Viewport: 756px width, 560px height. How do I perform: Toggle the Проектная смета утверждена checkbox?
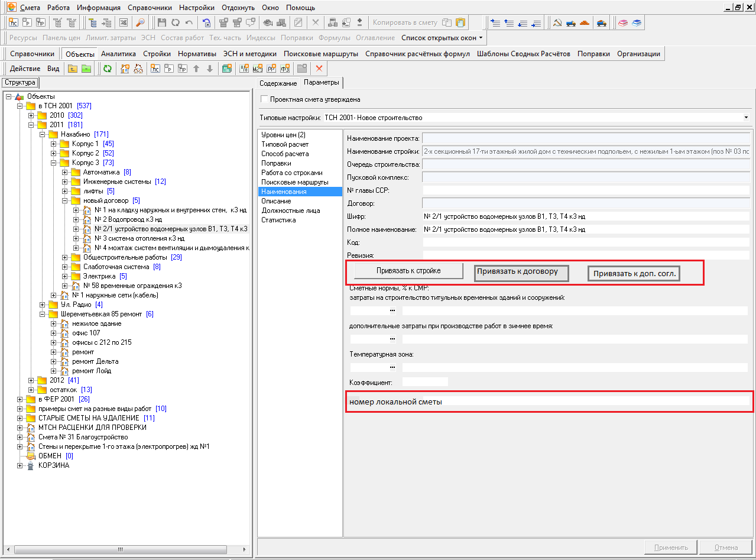[264, 99]
